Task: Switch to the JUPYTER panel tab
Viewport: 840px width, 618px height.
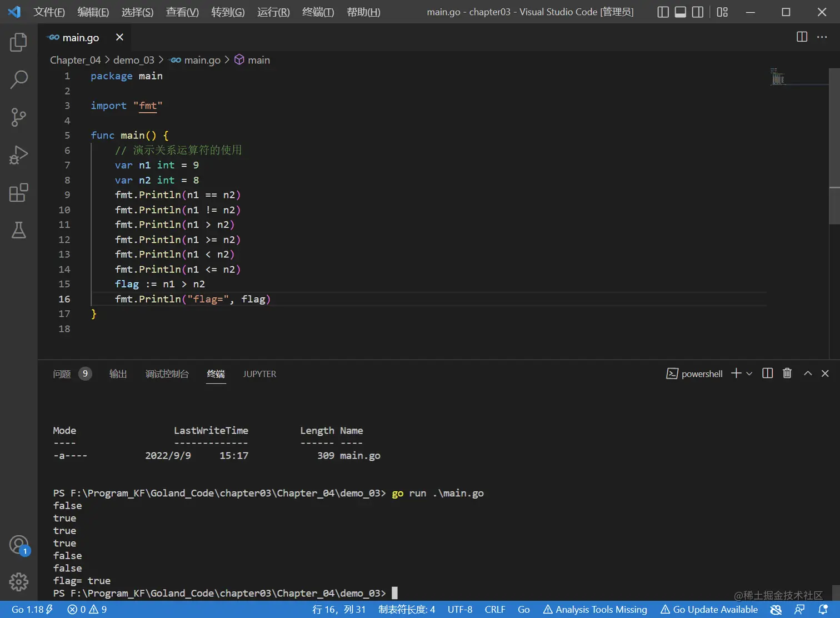Action: (259, 374)
